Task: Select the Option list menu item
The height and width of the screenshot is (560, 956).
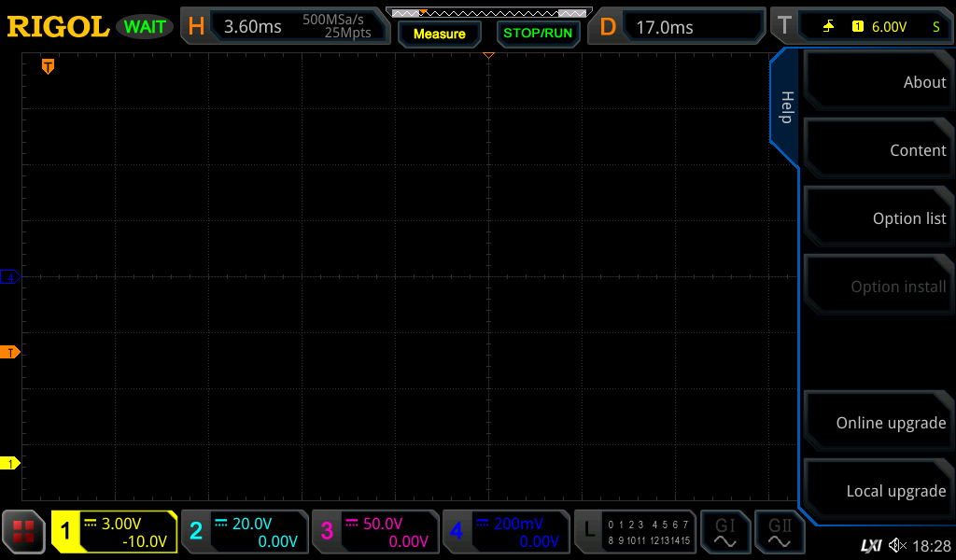Action: 878,218
